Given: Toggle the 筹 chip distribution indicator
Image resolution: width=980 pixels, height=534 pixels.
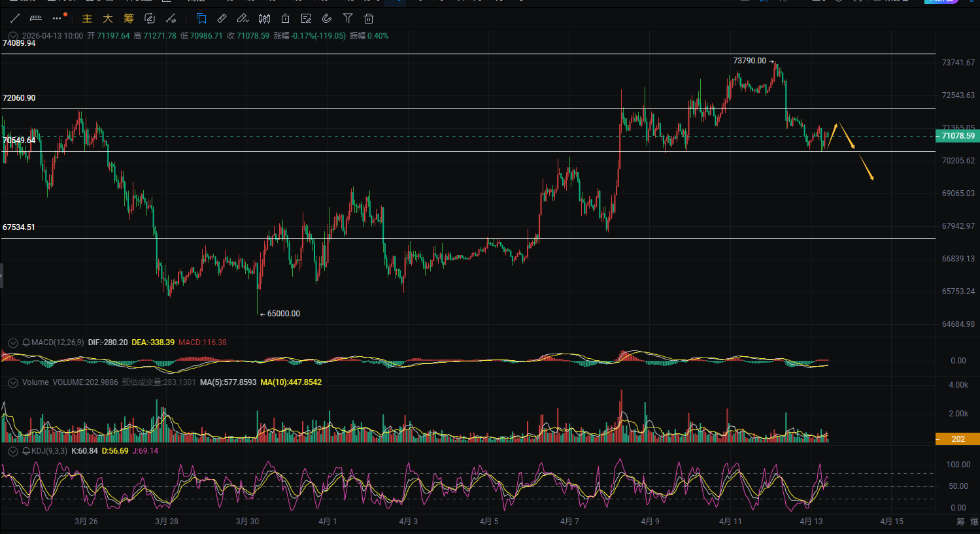Looking at the screenshot, I should (129, 18).
